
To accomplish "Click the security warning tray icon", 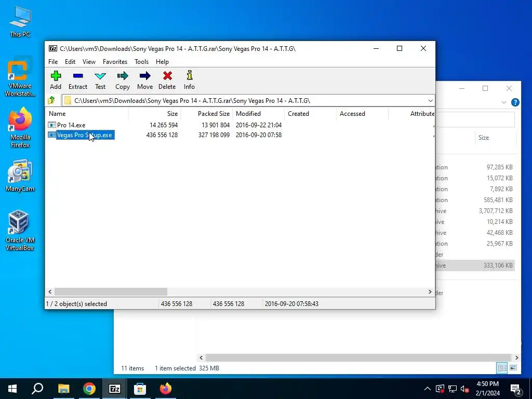I will pos(440,389).
